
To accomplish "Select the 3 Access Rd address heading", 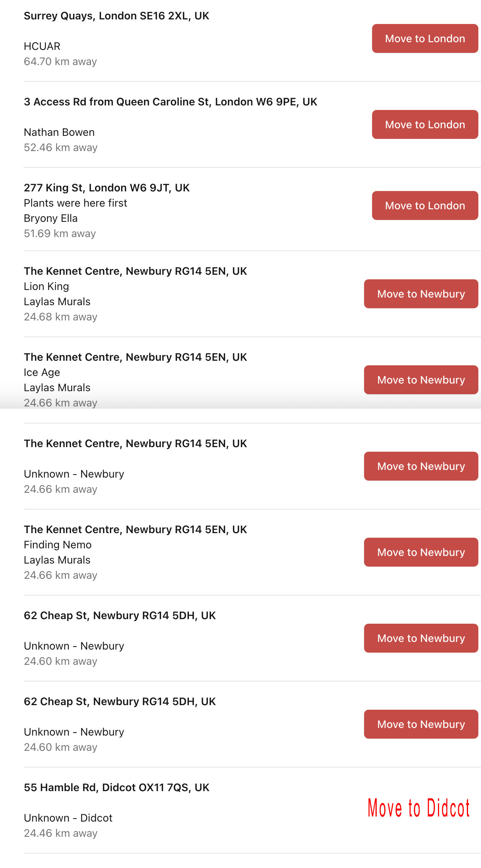I will [170, 102].
